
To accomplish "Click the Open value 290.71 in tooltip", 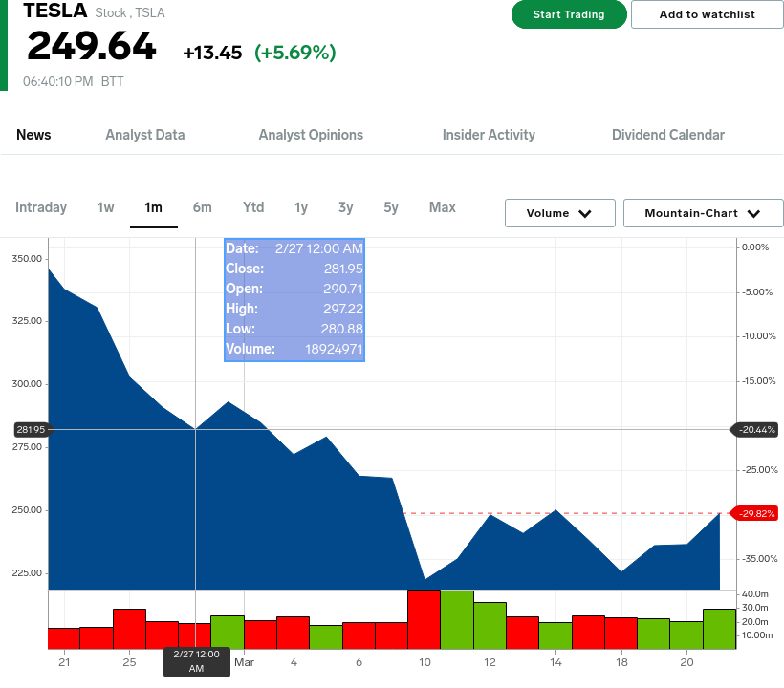I will 343,289.
